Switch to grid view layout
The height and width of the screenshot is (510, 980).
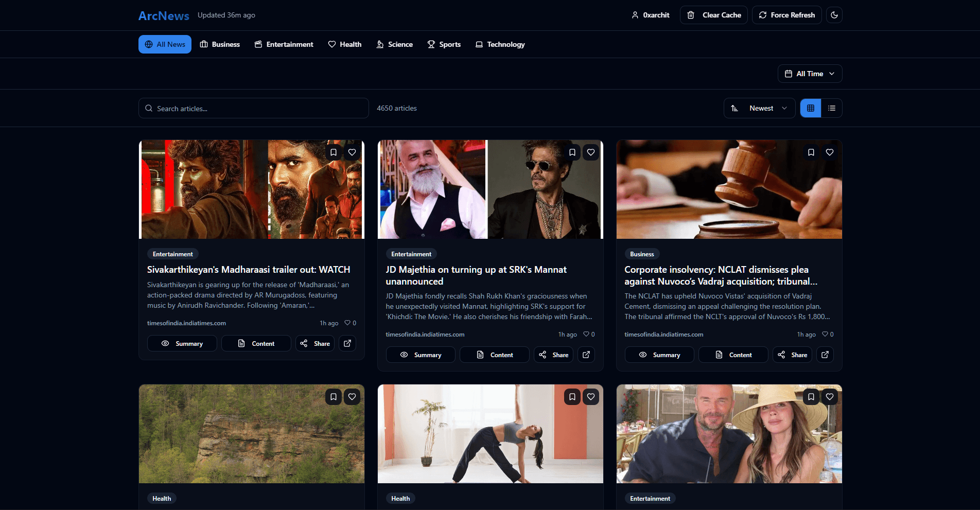pos(811,108)
